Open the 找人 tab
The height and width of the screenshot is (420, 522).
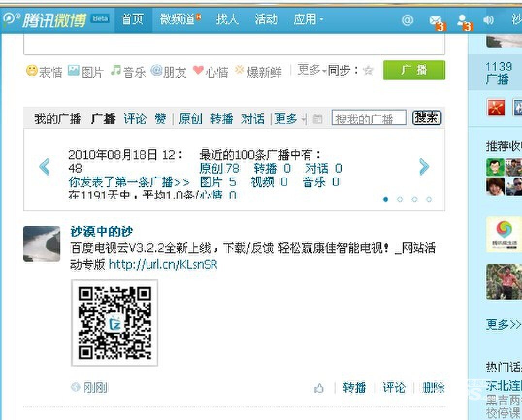[227, 19]
